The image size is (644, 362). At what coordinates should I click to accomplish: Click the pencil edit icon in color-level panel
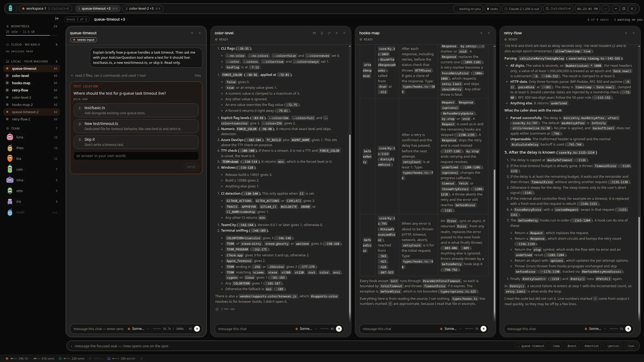coord(329,33)
